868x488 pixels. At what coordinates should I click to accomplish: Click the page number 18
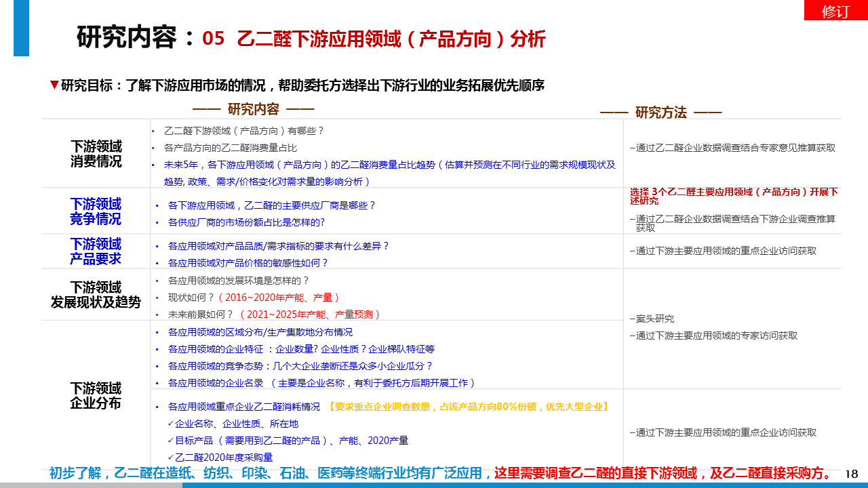click(x=852, y=474)
